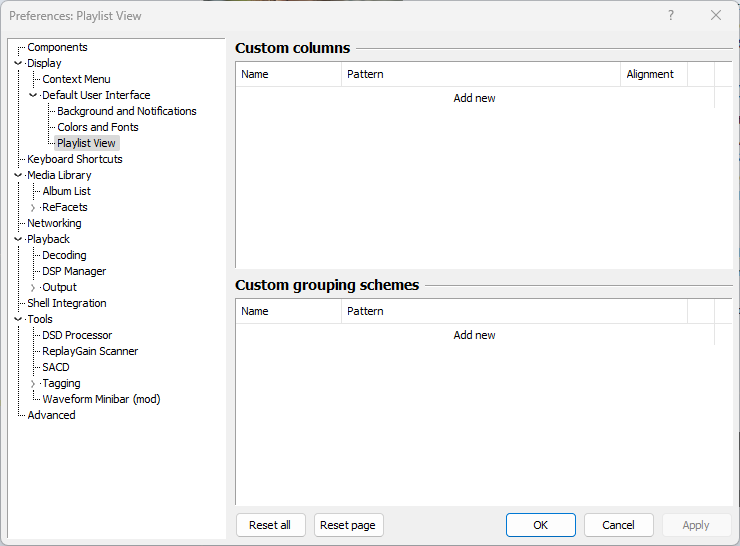Expand the Output tree node
740x546 pixels.
tap(33, 287)
